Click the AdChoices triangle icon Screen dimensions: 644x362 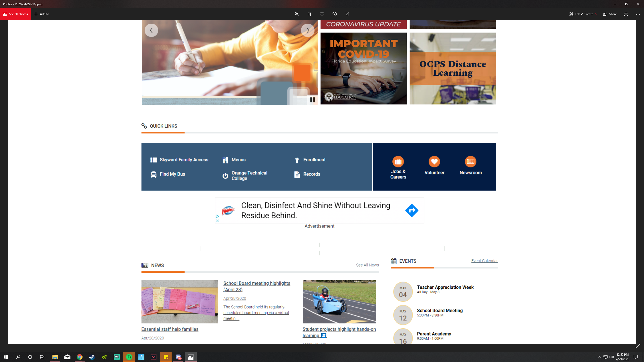point(217,216)
